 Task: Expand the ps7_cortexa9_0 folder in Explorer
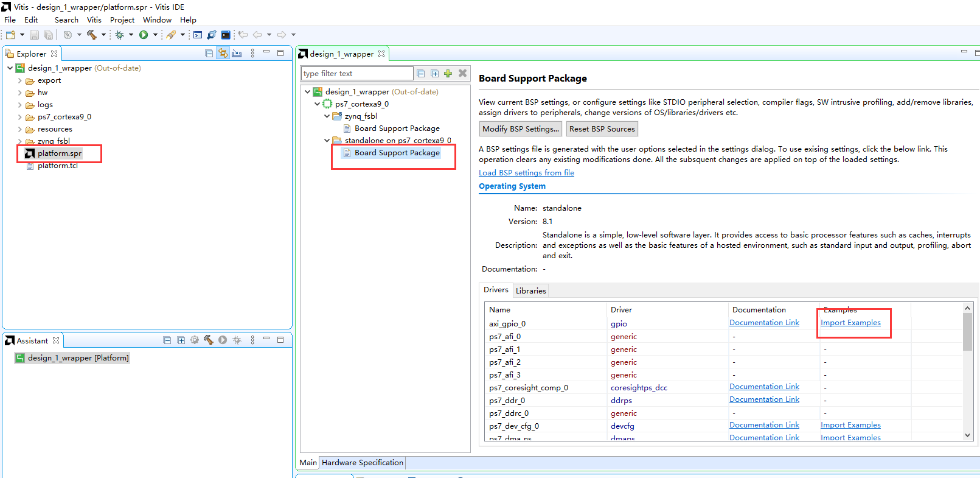pyautogui.click(x=19, y=117)
